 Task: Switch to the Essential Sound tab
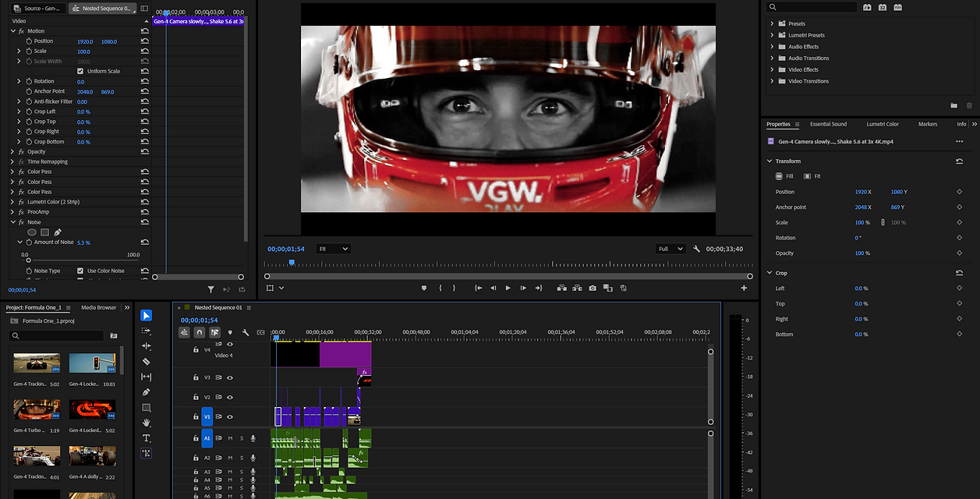pyautogui.click(x=828, y=124)
